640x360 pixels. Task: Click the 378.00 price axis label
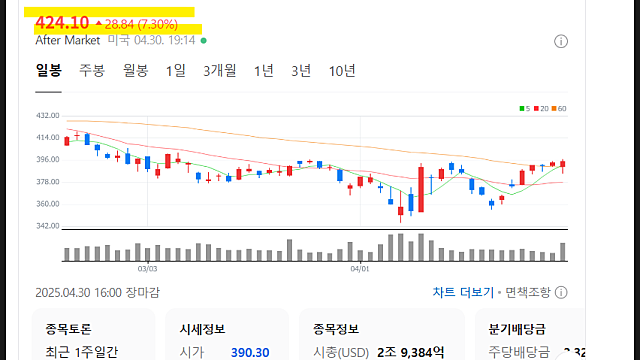click(48, 182)
